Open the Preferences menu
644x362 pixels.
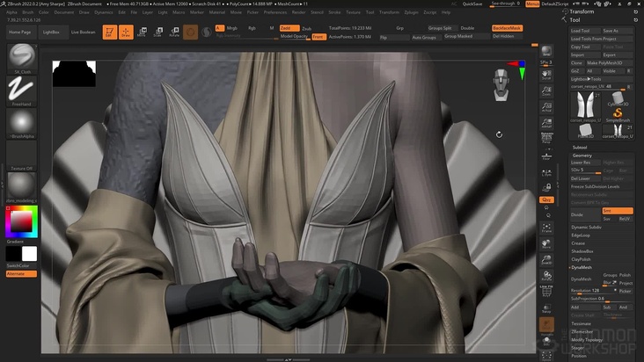275,12
